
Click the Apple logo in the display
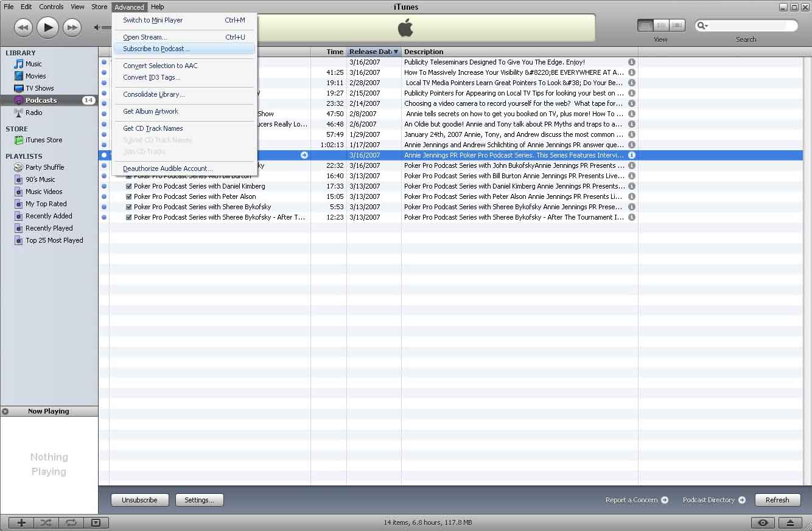click(x=405, y=27)
